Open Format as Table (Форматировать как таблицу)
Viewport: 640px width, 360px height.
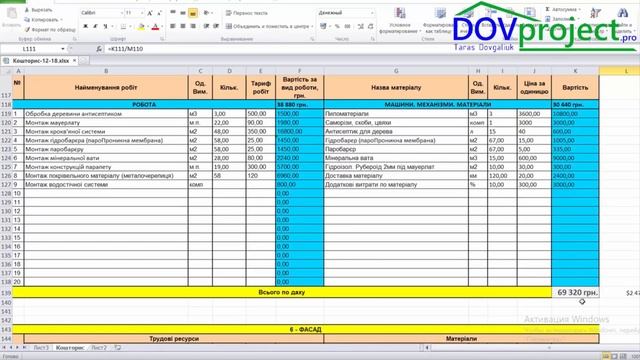[x=438, y=20]
